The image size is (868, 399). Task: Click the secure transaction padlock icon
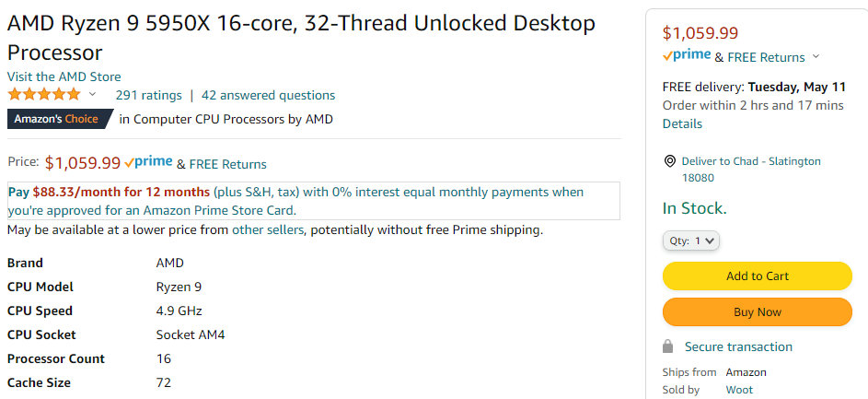click(x=668, y=346)
